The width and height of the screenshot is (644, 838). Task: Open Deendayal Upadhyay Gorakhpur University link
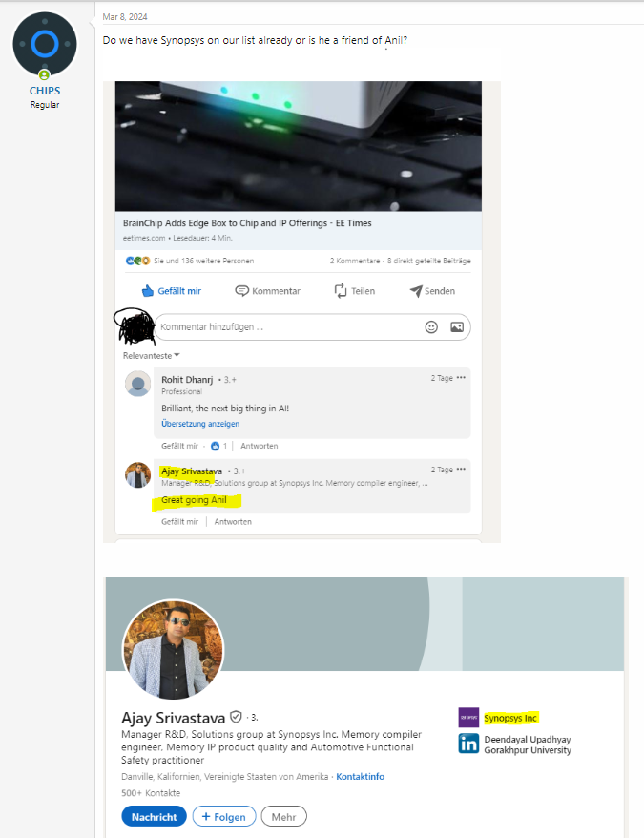pyautogui.click(x=528, y=744)
